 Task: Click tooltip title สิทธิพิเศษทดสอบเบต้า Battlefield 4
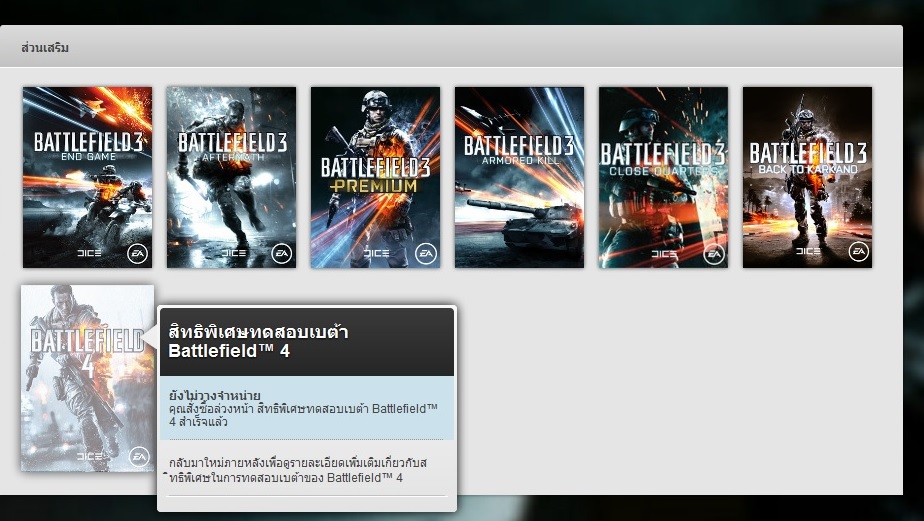pos(258,341)
